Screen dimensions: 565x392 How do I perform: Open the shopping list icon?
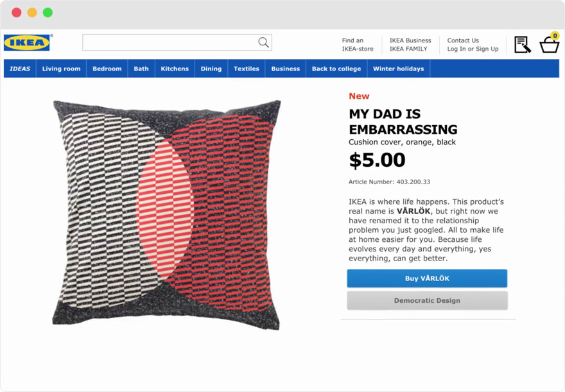coord(523,44)
